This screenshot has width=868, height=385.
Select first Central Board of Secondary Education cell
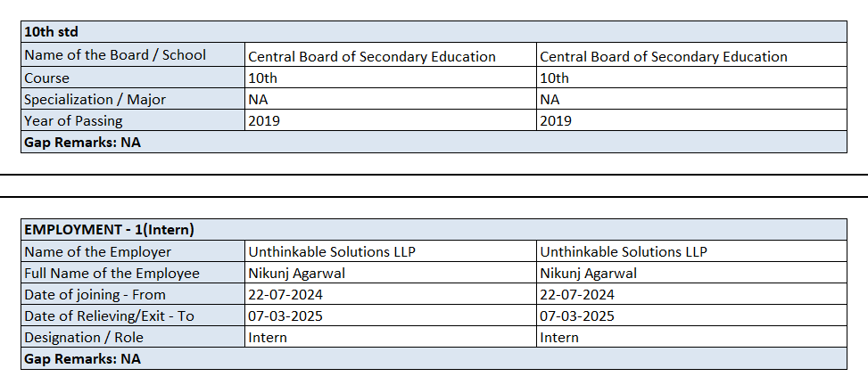372,56
